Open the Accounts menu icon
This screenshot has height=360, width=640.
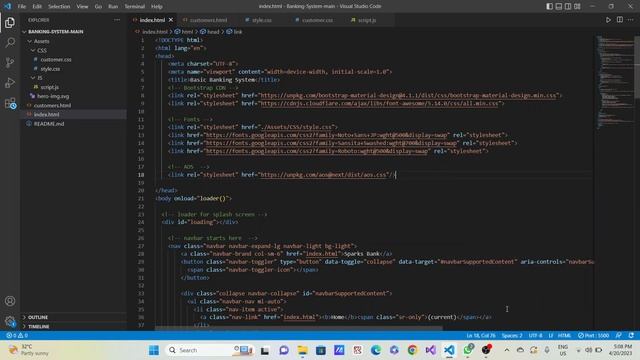point(10,301)
